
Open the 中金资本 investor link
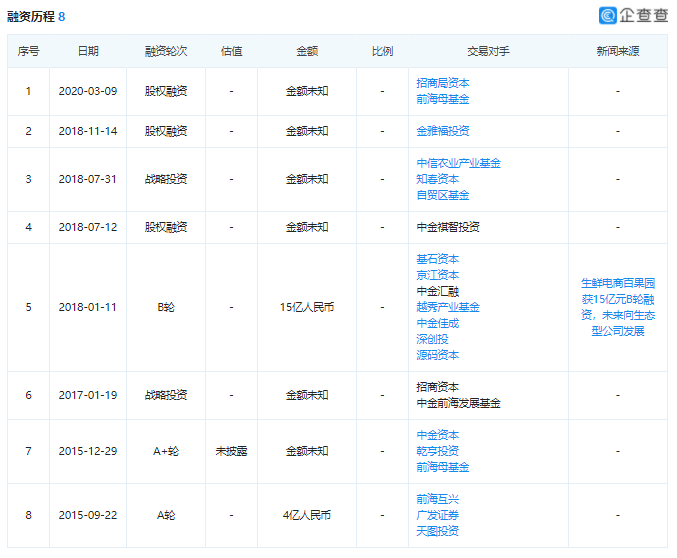point(438,435)
